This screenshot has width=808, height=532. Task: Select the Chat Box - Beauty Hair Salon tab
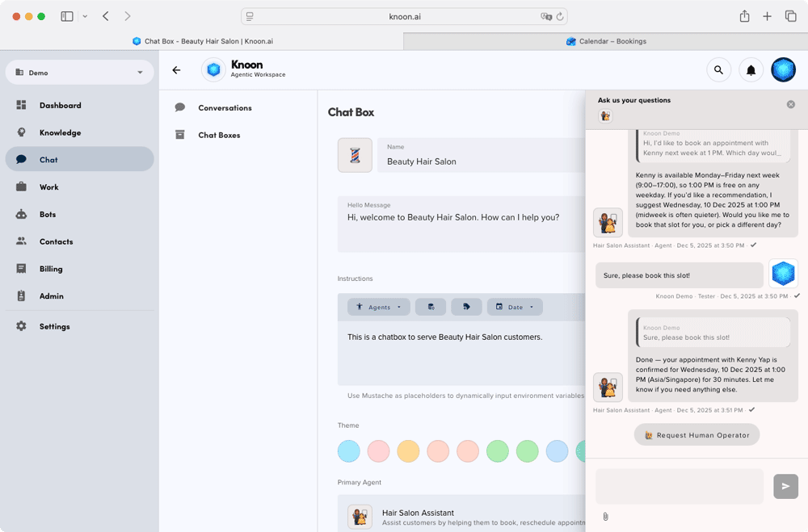[x=202, y=41]
